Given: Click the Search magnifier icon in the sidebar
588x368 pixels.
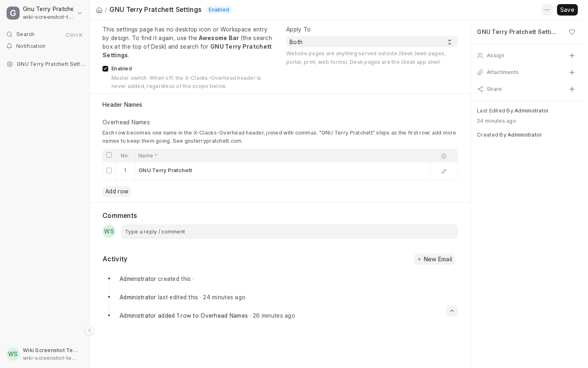Looking at the screenshot, I should (x=9, y=34).
